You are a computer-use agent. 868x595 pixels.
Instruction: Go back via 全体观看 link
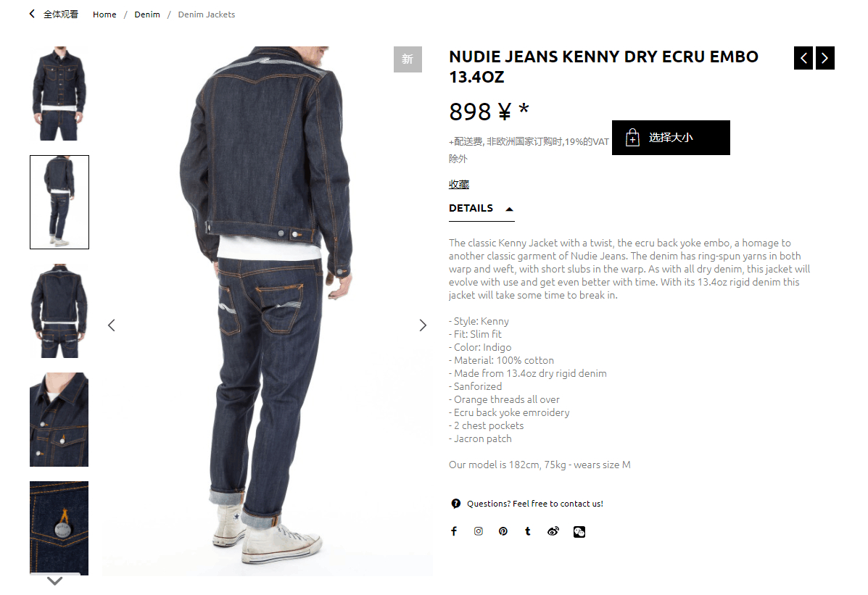(x=54, y=14)
